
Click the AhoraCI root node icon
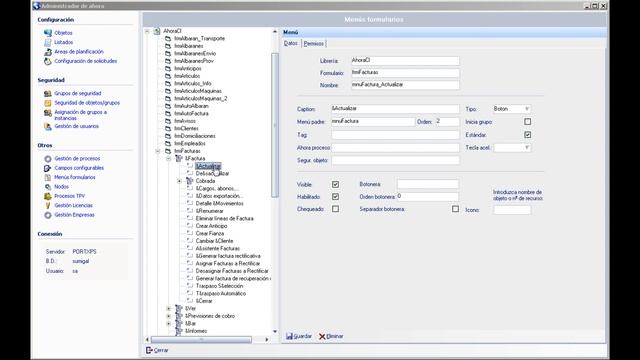[157, 31]
